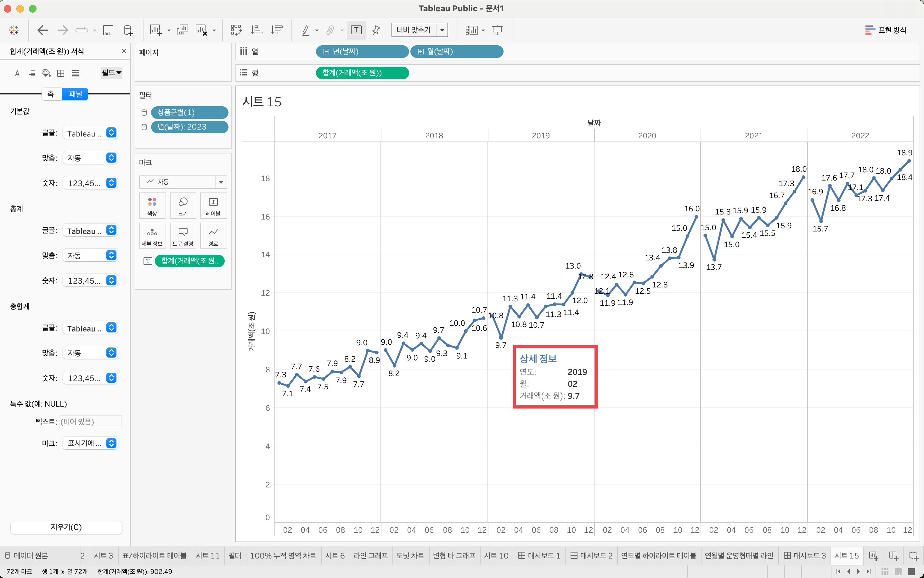
Task: Click the 지우기(C) button
Action: click(x=66, y=527)
